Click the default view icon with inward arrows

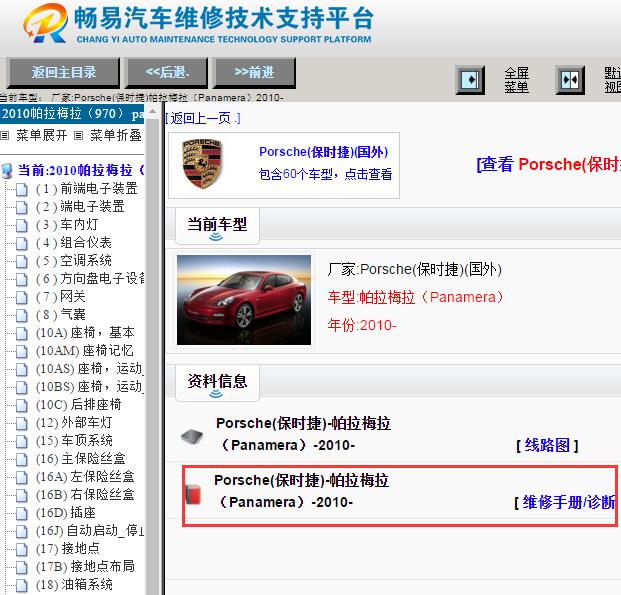[570, 80]
